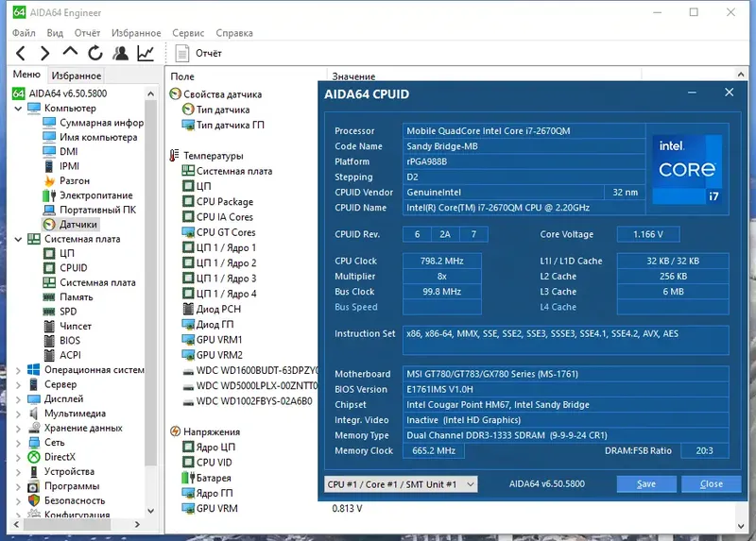The image size is (756, 541).
Task: Click the BIOS tree item icon
Action: click(x=49, y=341)
